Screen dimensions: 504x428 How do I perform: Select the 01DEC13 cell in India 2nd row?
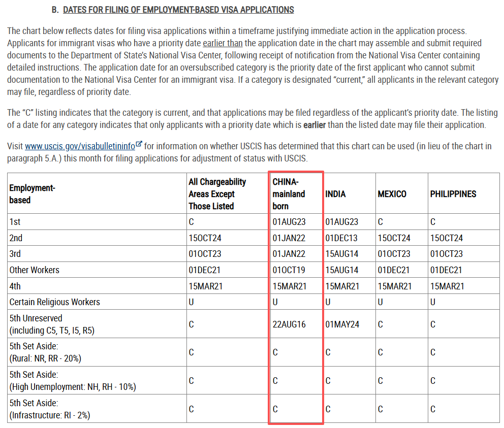point(342,238)
